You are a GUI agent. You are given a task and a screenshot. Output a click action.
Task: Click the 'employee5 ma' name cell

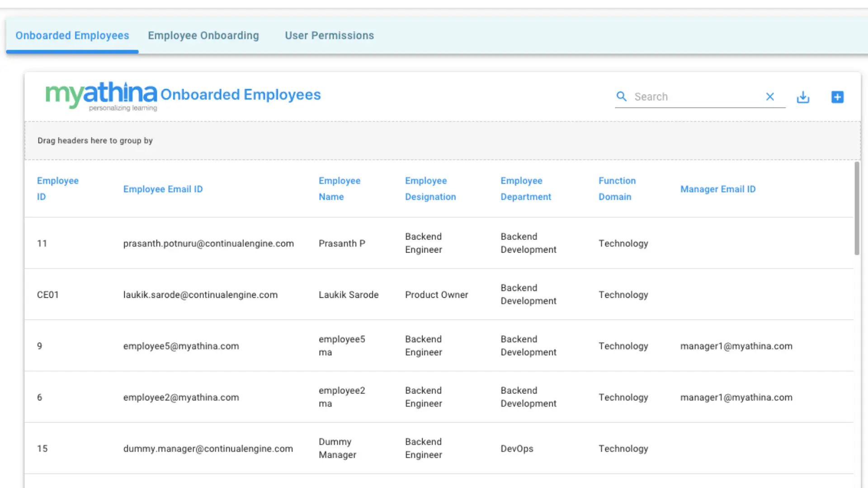tap(342, 346)
